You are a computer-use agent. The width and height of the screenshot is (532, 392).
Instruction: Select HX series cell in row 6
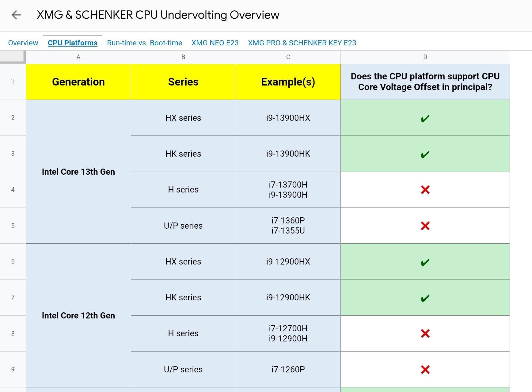183,261
